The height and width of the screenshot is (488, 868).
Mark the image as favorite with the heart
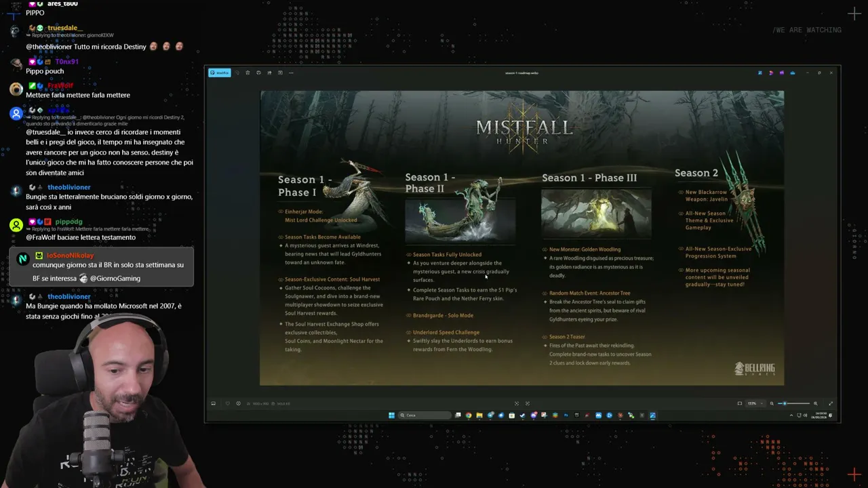227,403
